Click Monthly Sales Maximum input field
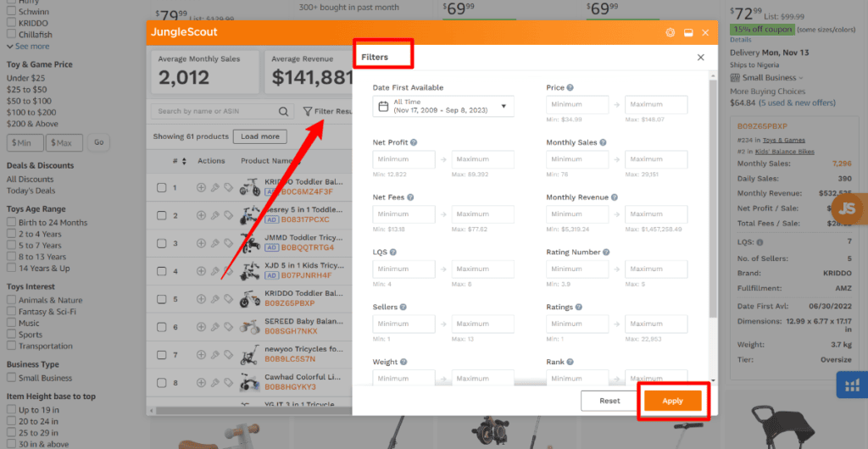 (657, 159)
